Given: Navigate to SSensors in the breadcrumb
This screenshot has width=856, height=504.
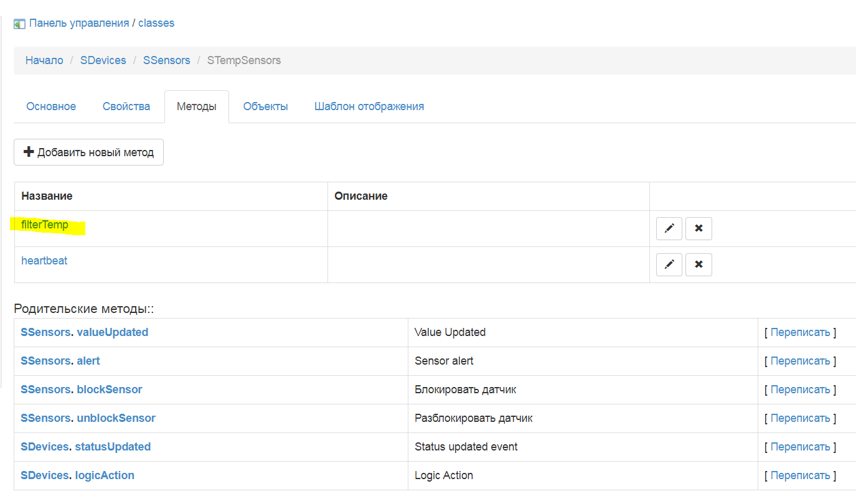Looking at the screenshot, I should coord(167,60).
